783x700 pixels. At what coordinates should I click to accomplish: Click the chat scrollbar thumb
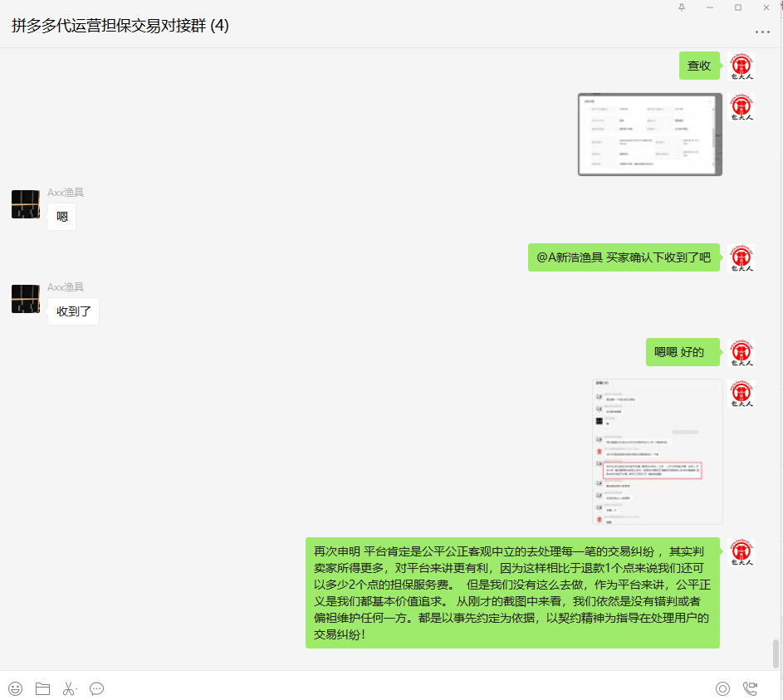[x=776, y=653]
